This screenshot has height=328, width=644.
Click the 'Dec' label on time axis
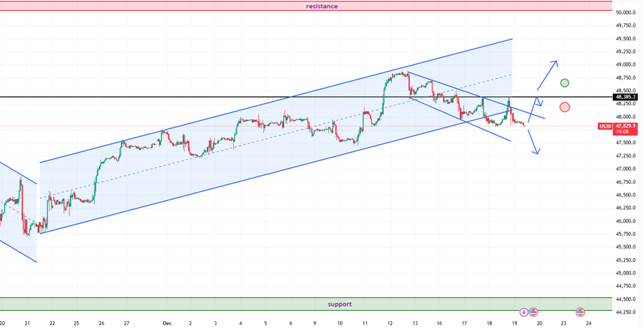[x=167, y=323]
